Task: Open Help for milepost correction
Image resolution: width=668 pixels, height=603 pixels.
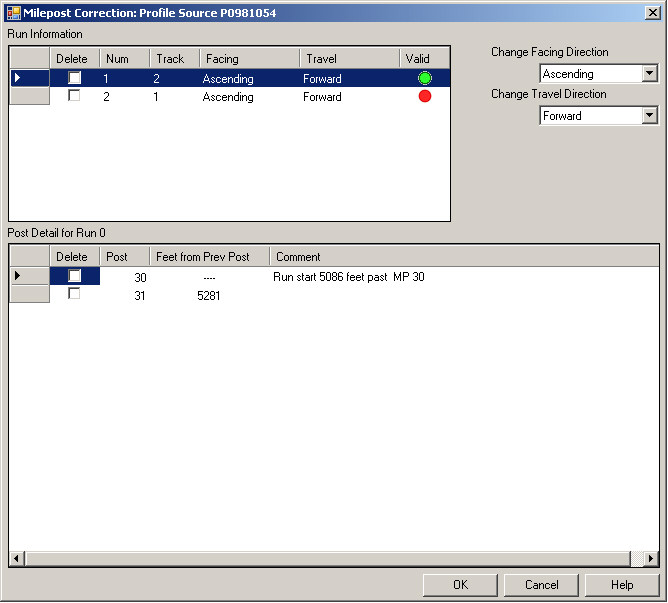Action: pos(622,584)
